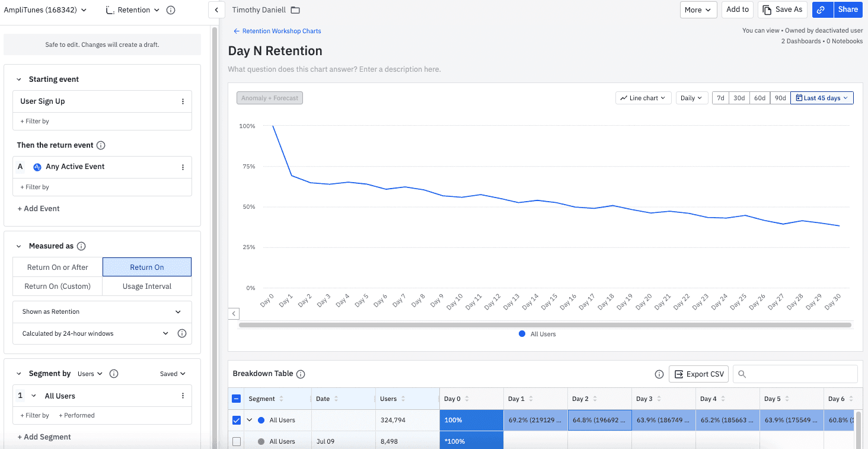Open the Daily interval dropdown

(691, 97)
